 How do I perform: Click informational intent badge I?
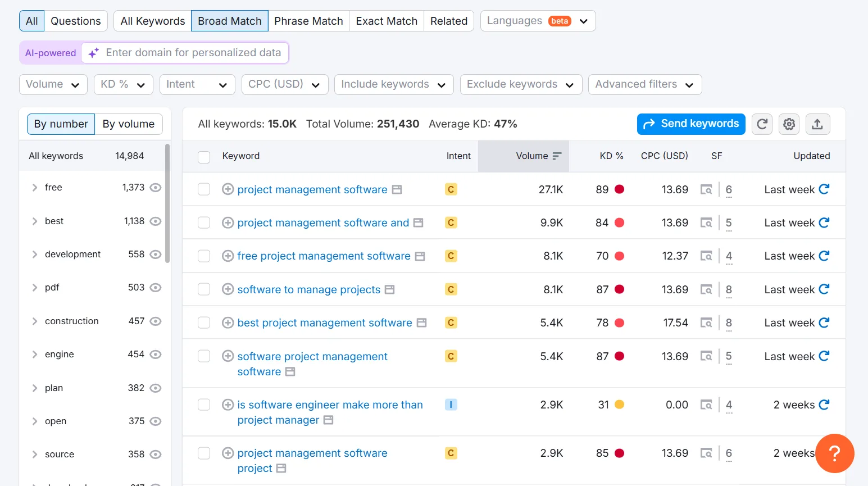(x=451, y=405)
